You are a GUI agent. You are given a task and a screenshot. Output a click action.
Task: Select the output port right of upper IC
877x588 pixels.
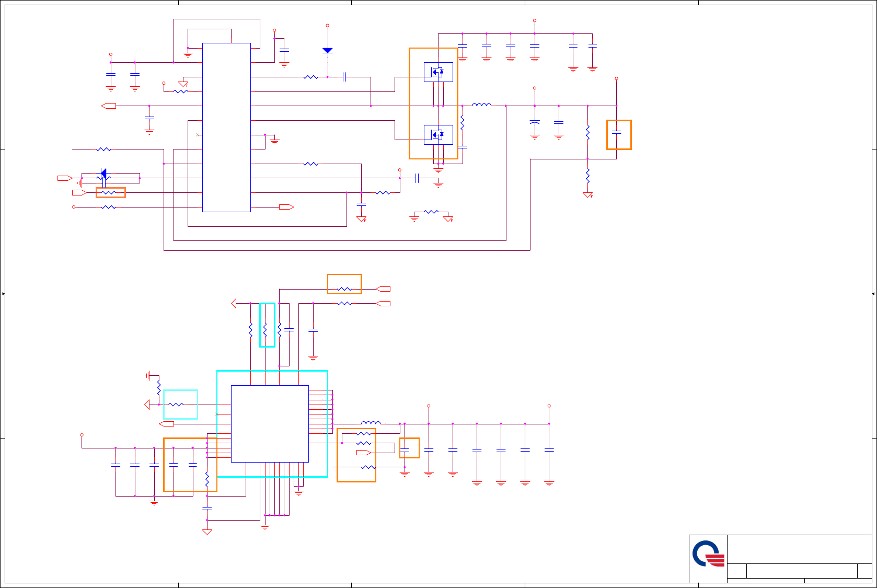[x=286, y=207]
